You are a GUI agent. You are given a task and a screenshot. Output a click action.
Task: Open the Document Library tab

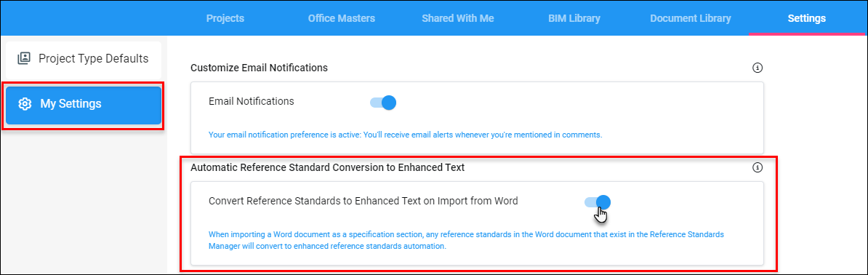coord(691,18)
